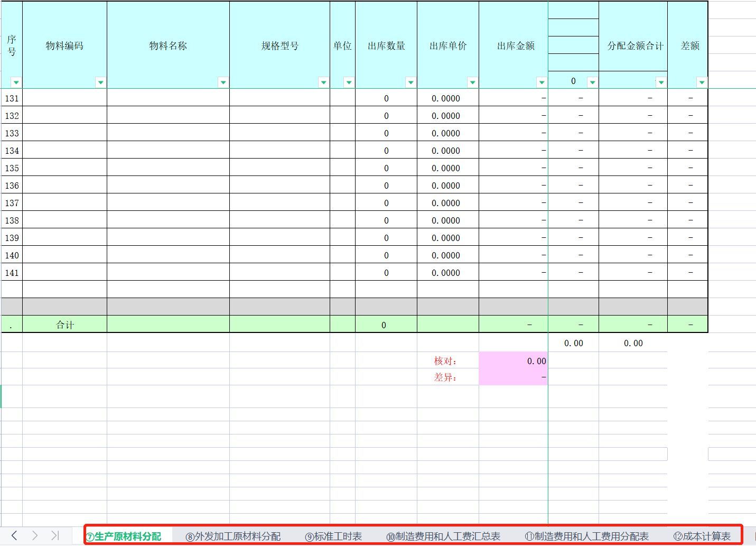Open the filter icon on the 出库单价 column

coord(472,82)
